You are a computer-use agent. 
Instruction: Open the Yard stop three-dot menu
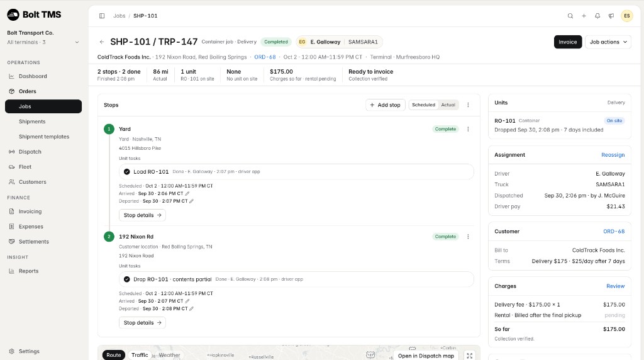(468, 129)
